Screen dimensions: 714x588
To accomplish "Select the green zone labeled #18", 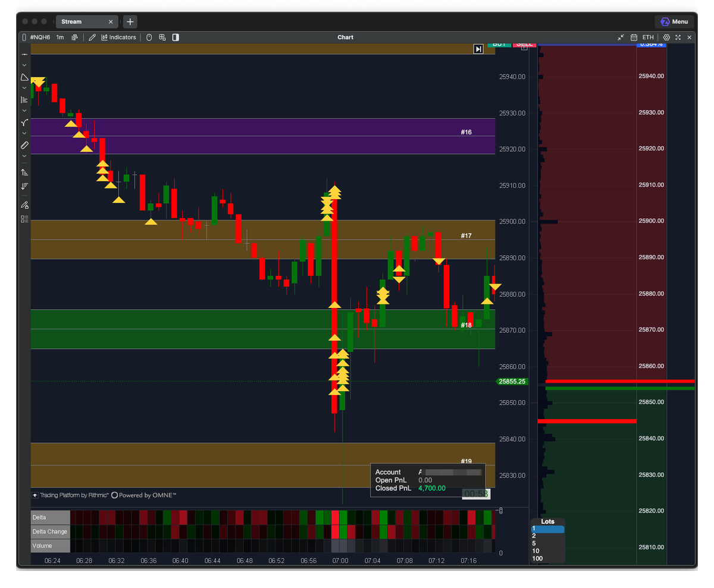I will click(263, 329).
